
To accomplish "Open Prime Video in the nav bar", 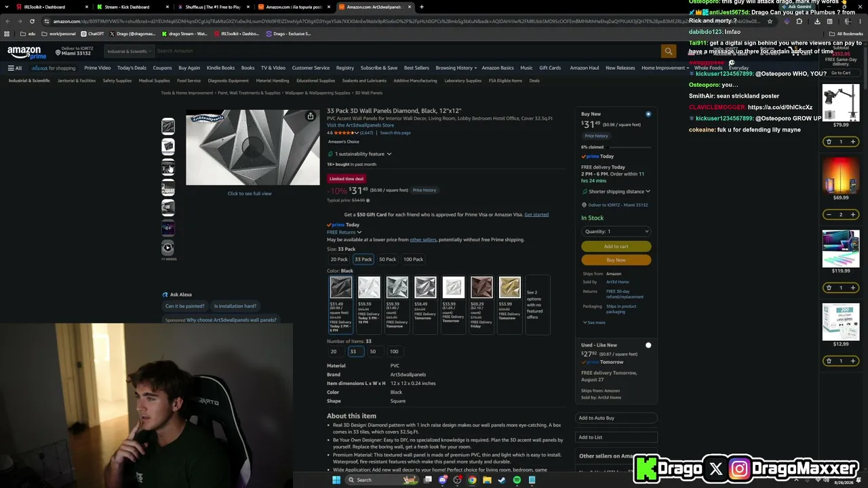I will (x=97, y=68).
